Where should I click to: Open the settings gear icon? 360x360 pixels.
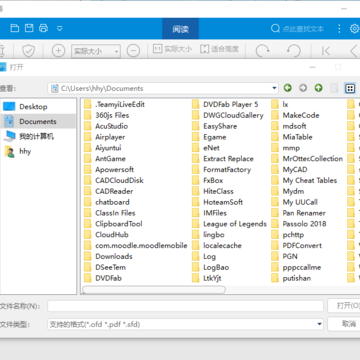click(354, 29)
